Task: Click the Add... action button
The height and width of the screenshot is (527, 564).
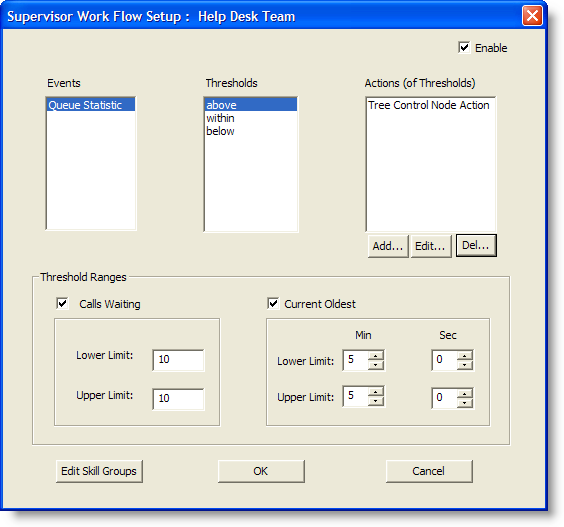Action: pyautogui.click(x=388, y=246)
